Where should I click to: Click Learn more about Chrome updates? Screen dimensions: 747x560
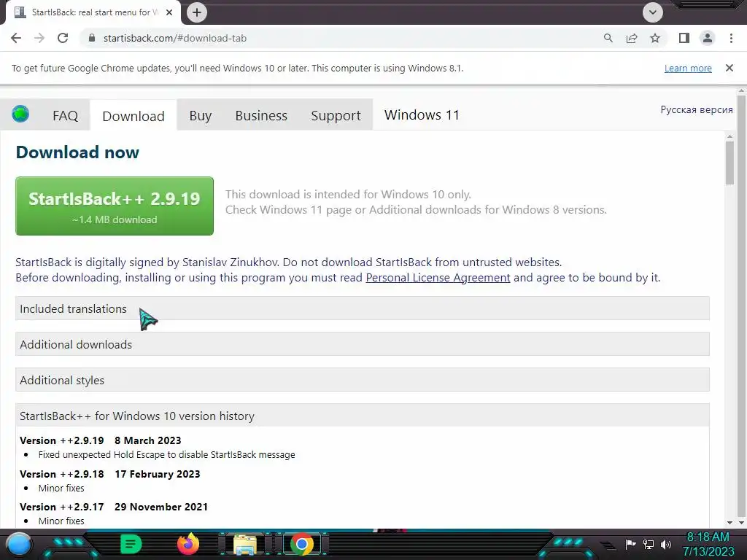point(688,68)
